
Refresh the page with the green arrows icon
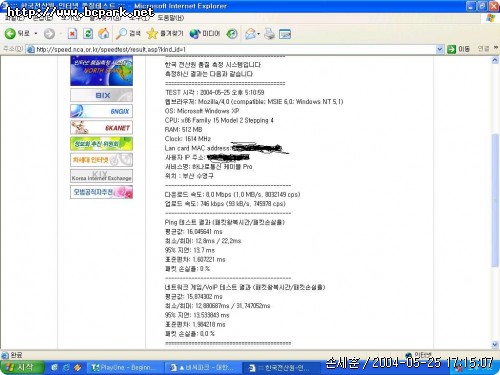click(x=88, y=33)
